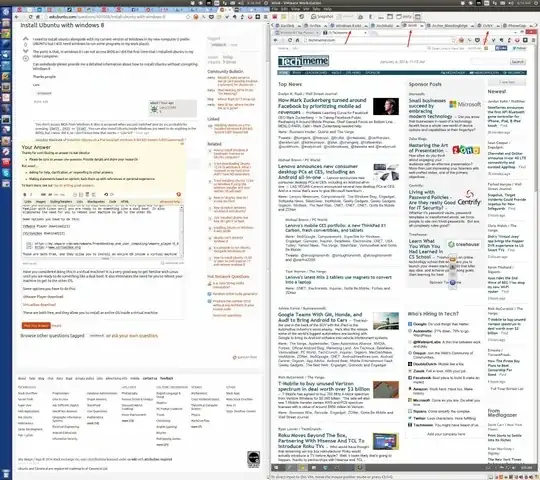Click the VMware Unity toolbar button
Viewport: 540px width, 480px height.
(404, 17)
